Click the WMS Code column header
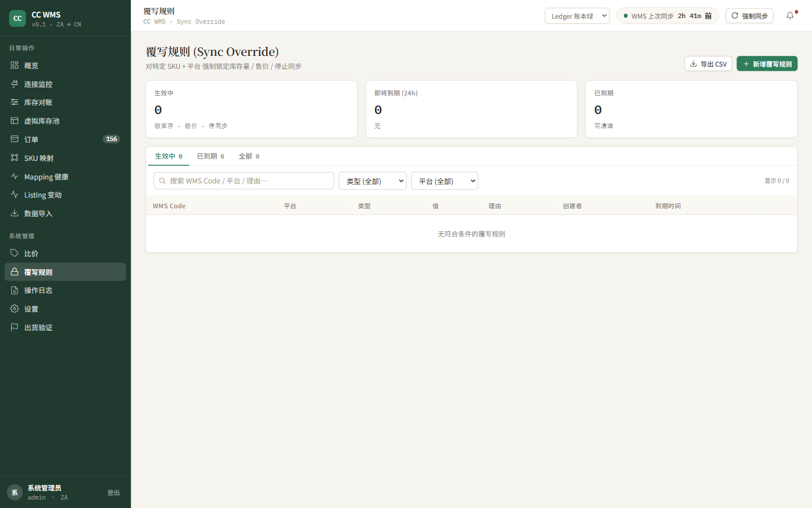Image resolution: width=812 pixels, height=508 pixels. [x=169, y=206]
